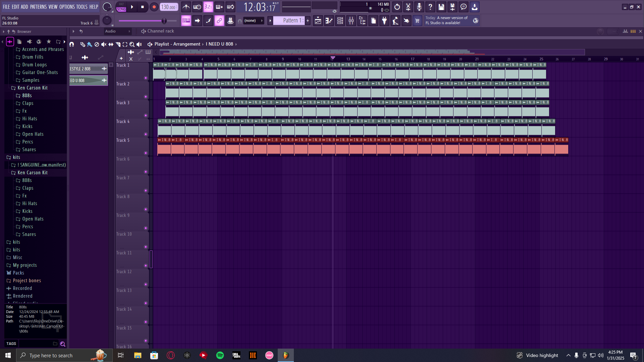Select the Delete tool in playlist
644x362 pixels.
tap(97, 44)
